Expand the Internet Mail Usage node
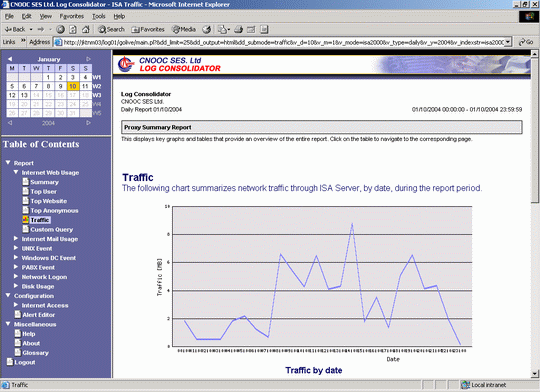This screenshot has height=392, width=540. pos(16,238)
